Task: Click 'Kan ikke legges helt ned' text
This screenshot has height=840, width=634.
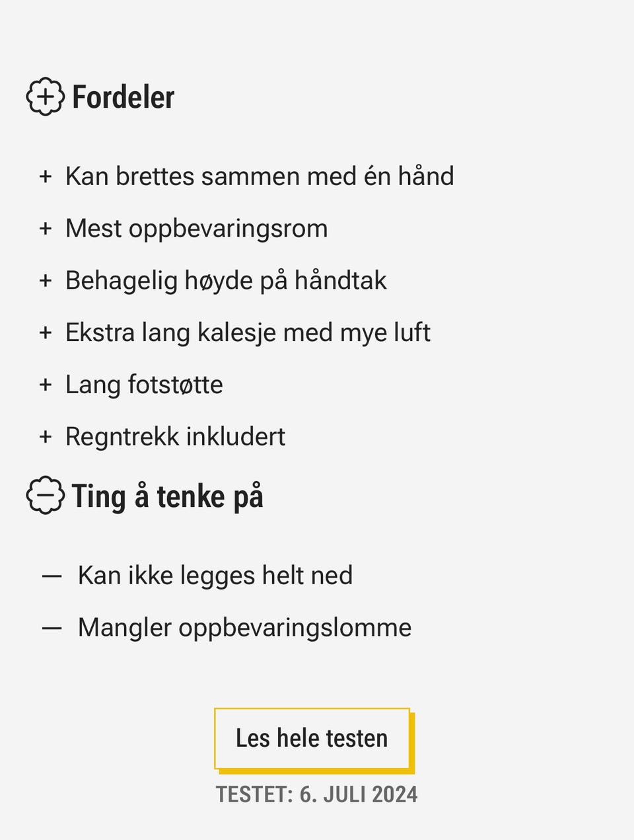Action: coord(215,576)
